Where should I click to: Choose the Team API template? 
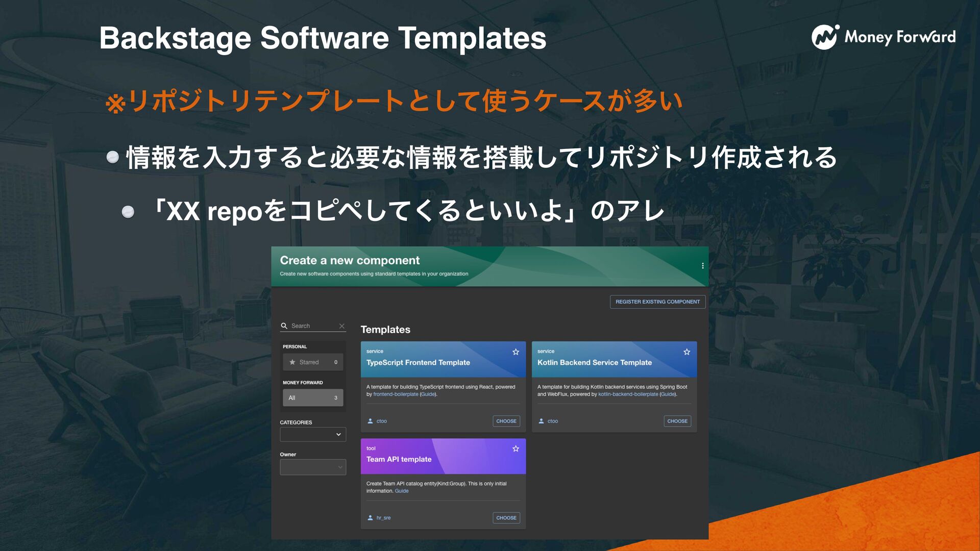click(x=506, y=518)
